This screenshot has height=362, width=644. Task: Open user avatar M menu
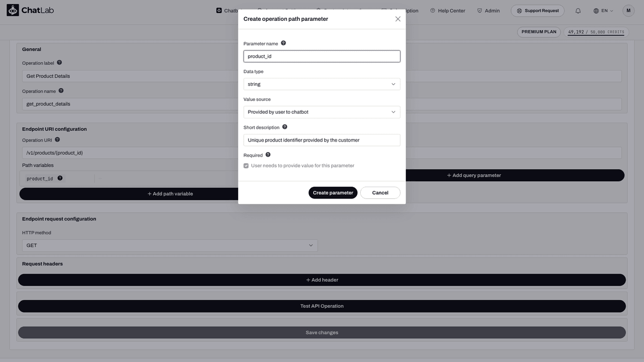[628, 11]
